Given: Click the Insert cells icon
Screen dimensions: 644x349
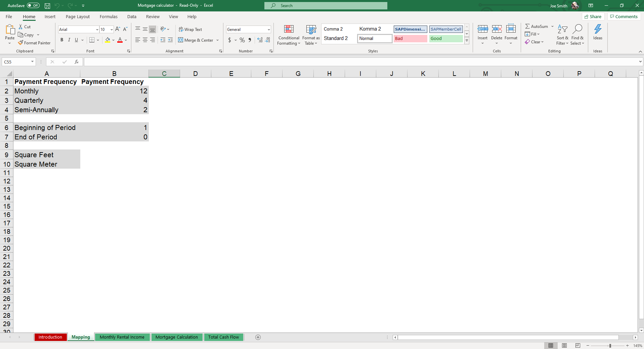Looking at the screenshot, I should (482, 30).
